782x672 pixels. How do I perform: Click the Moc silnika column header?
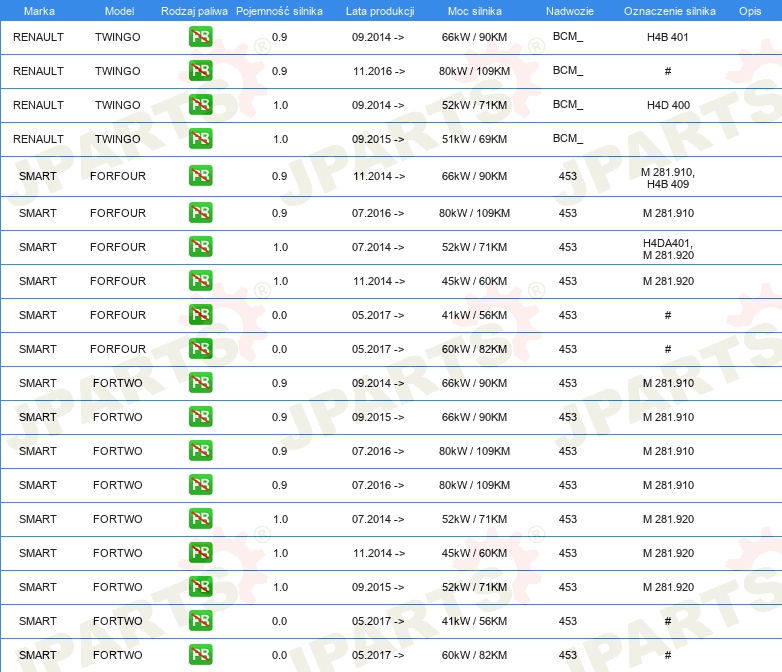pos(474,11)
